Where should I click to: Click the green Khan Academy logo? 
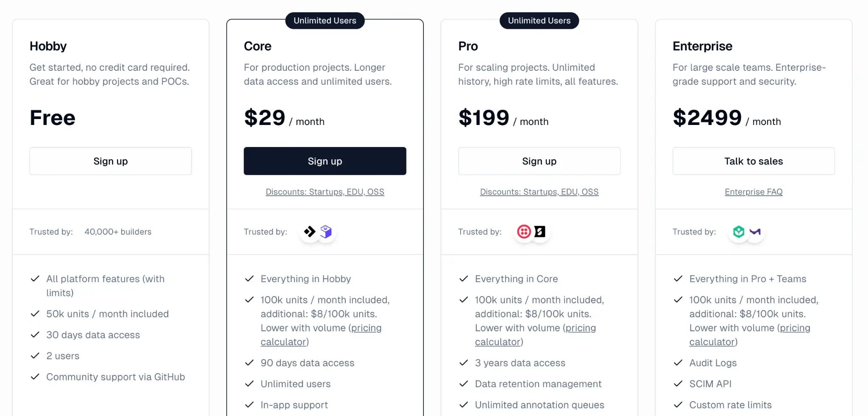click(x=739, y=232)
